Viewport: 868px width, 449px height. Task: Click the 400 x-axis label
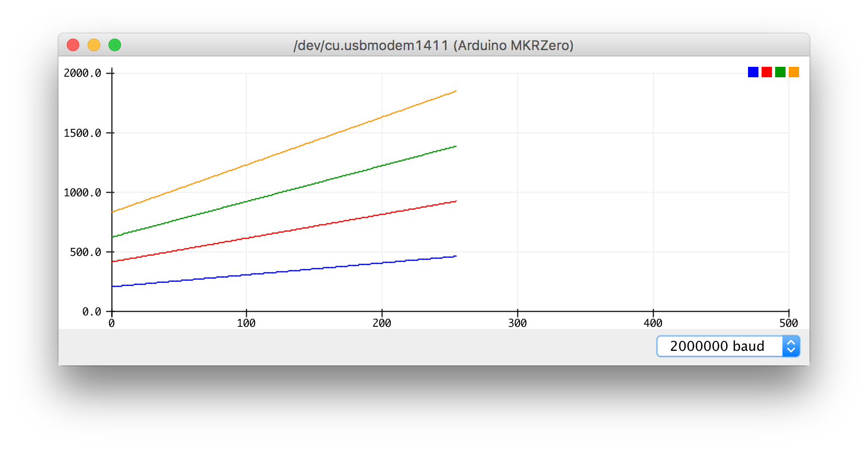[x=653, y=323]
